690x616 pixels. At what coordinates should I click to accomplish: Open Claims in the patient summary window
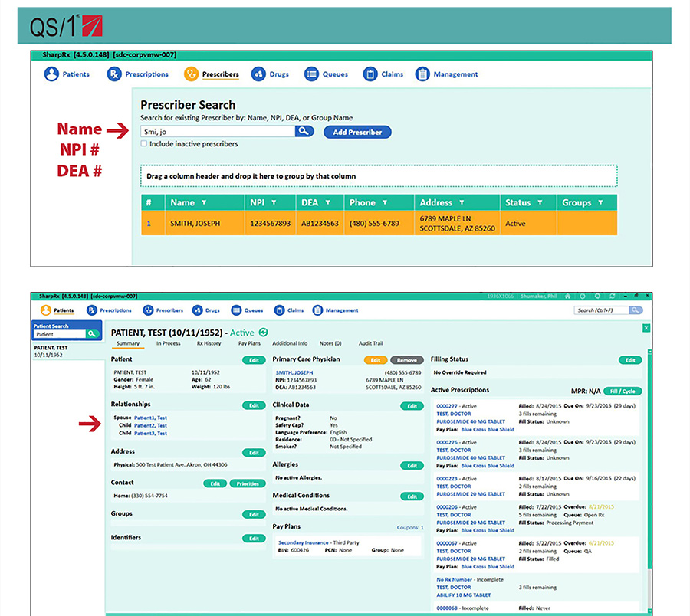[289, 310]
